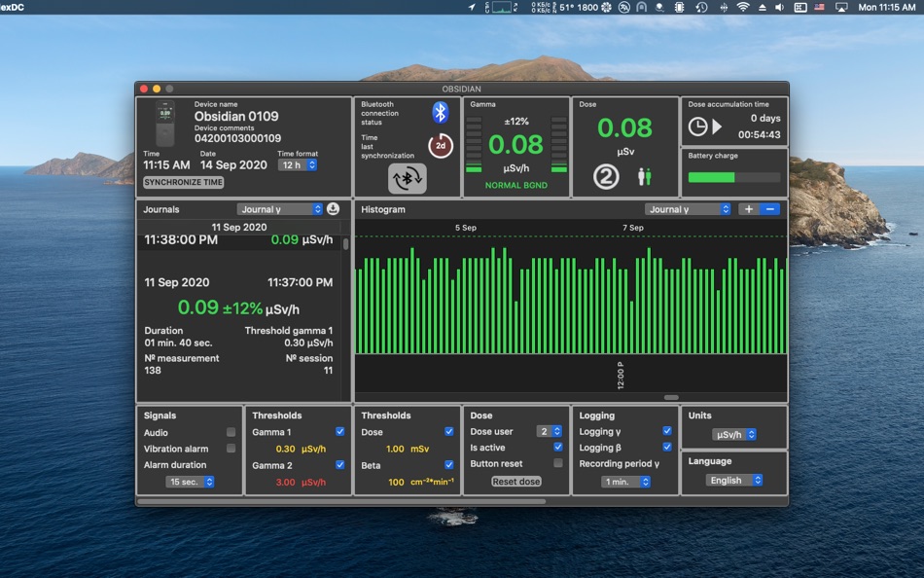Turn on Vibration alarm checkbox
This screenshot has width=924, height=578.
point(231,449)
